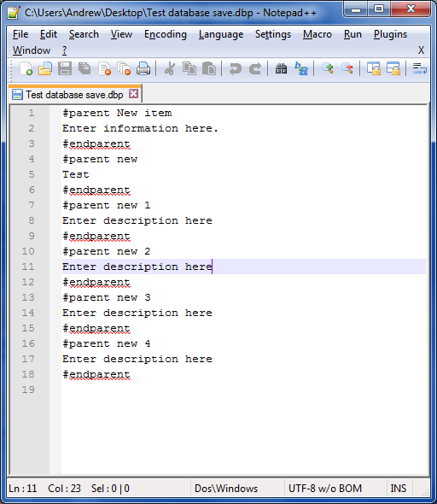The width and height of the screenshot is (437, 504).
Task: Click '#parent new' on line 4
Action: pos(100,159)
